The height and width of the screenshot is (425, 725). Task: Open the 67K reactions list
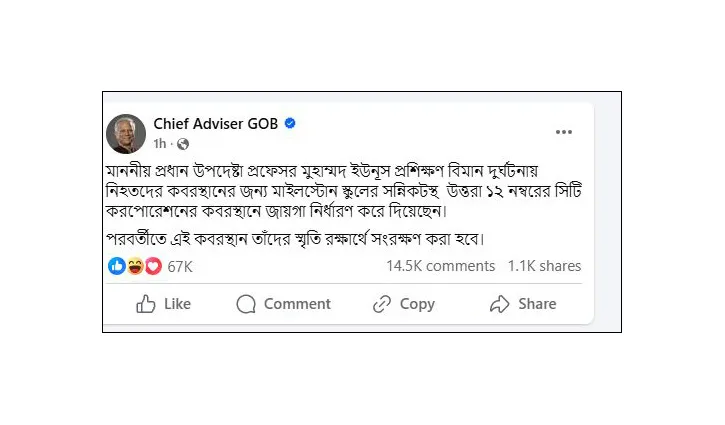point(180,267)
